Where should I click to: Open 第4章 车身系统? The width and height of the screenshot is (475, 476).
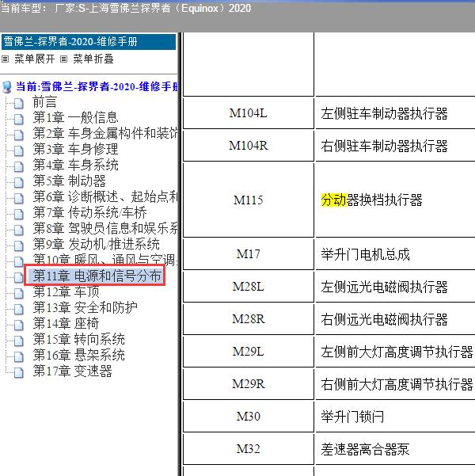pyautogui.click(x=75, y=165)
